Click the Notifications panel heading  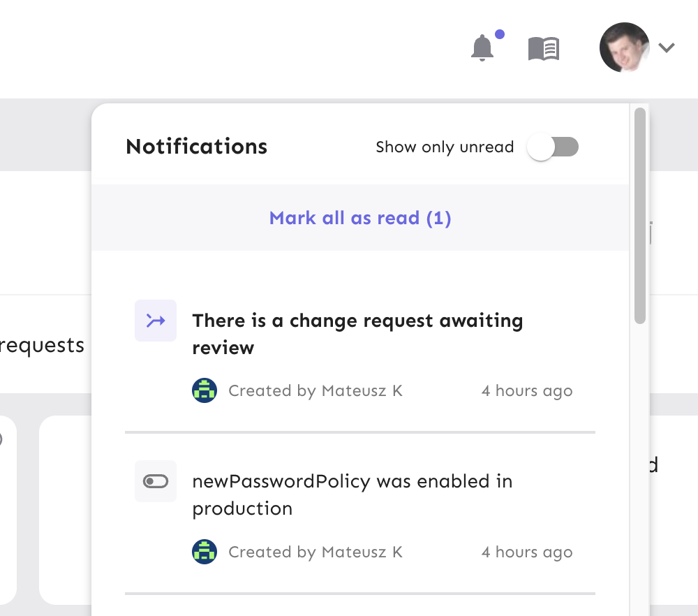click(x=196, y=147)
